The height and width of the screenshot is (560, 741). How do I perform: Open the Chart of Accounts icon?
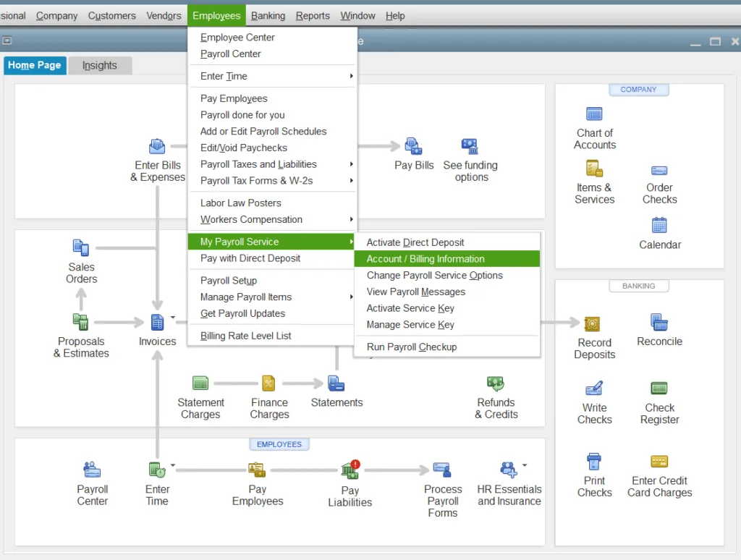pos(594,114)
